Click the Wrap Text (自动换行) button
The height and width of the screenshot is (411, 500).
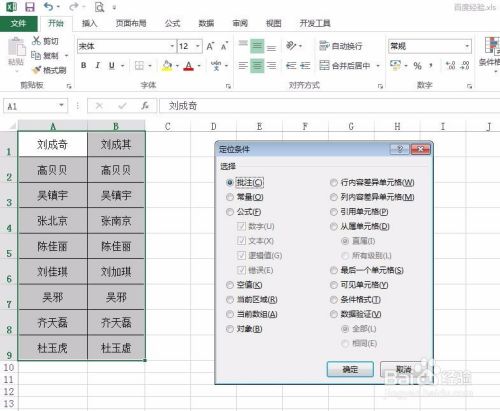pos(341,46)
